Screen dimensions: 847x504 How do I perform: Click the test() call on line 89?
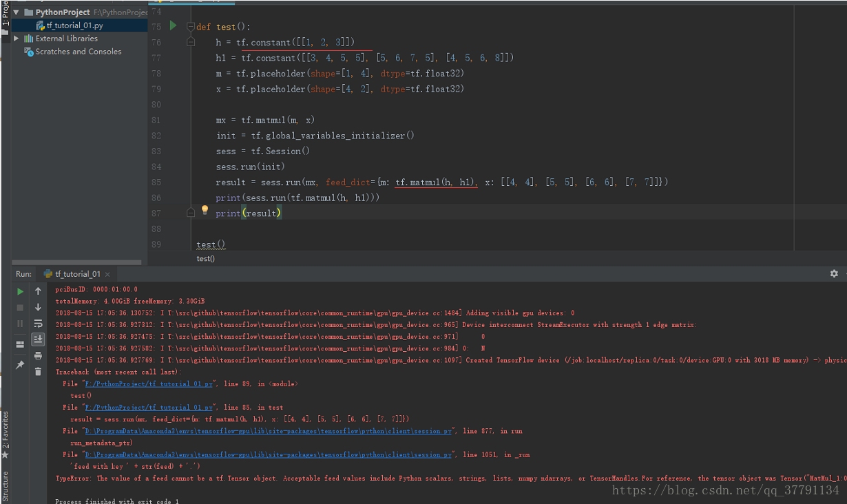click(x=211, y=244)
